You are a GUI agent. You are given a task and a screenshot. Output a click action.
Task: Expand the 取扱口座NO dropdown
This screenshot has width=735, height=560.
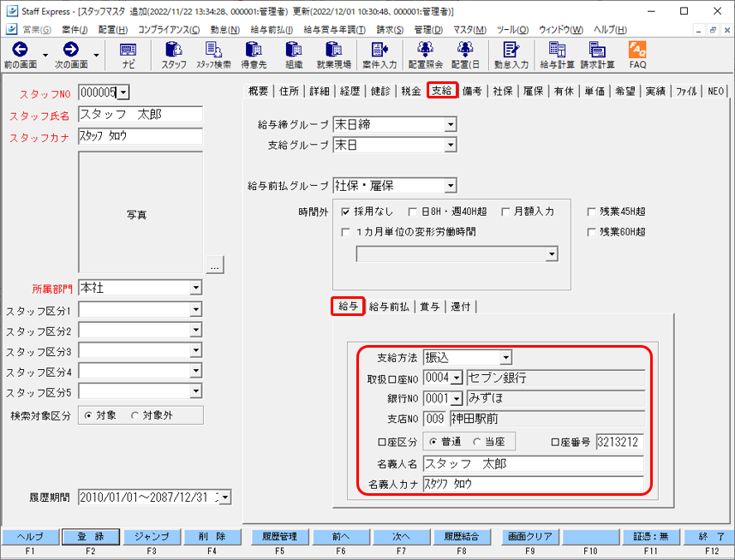point(457,378)
